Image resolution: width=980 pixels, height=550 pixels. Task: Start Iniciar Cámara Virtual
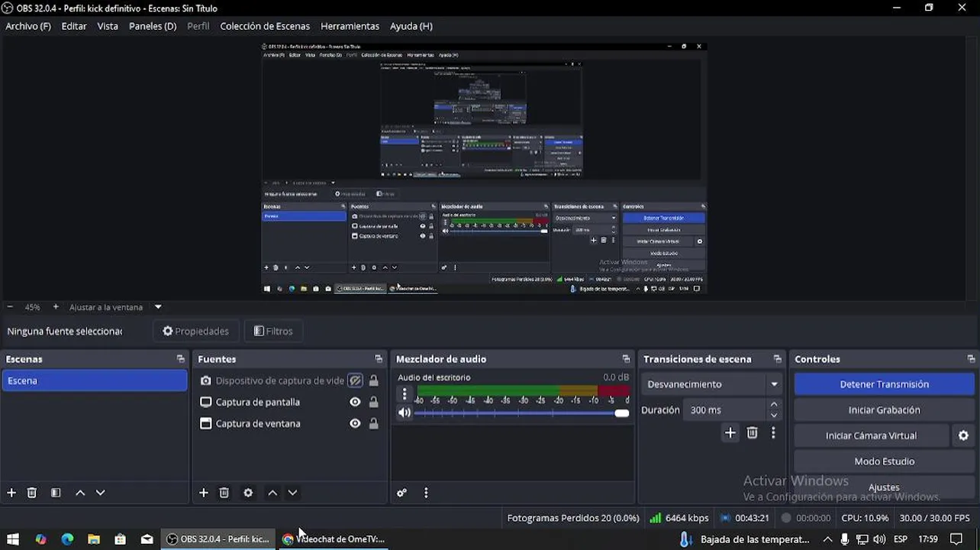point(871,435)
